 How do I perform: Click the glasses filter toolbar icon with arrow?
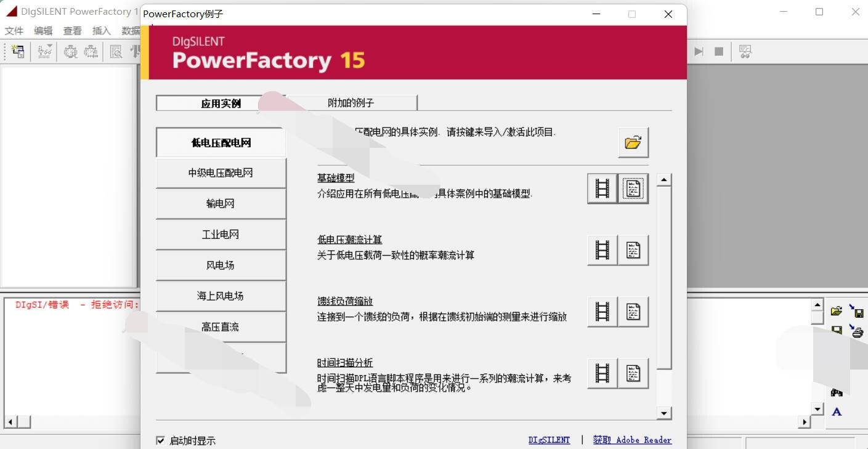(44, 52)
